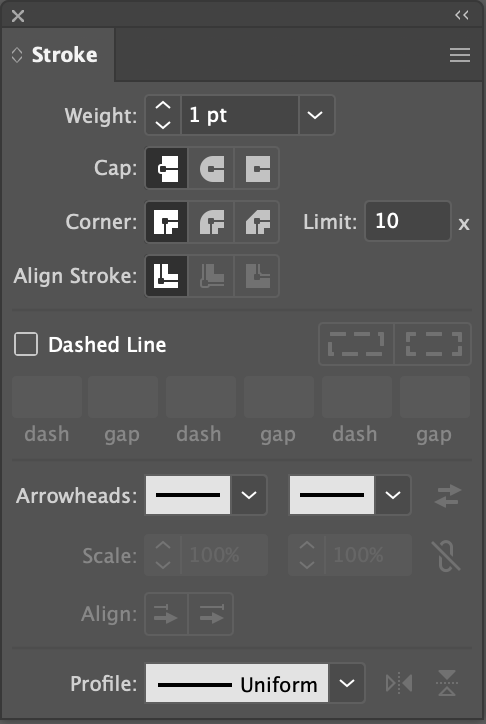This screenshot has height=724, width=486.
Task: Open the end arrowhead dropdown
Action: tap(393, 495)
